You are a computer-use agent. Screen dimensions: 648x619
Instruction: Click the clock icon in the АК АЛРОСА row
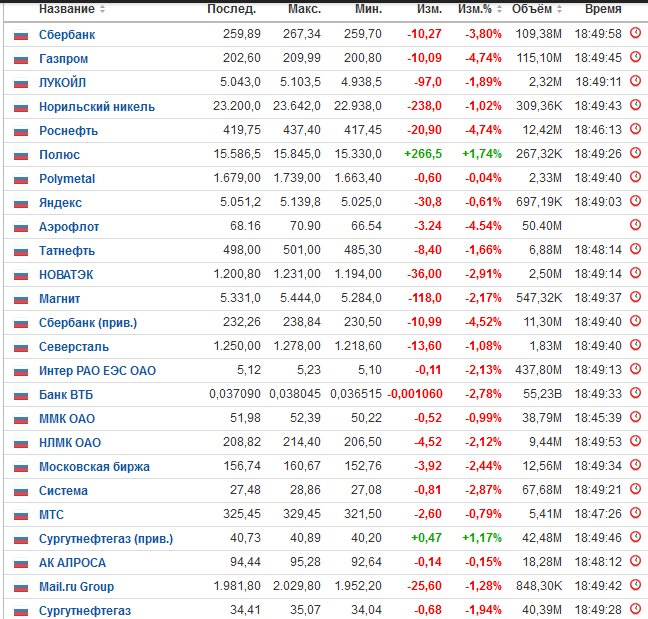tap(636, 560)
